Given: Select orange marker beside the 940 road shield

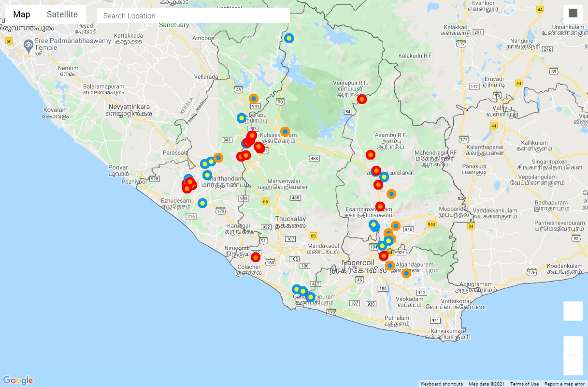Looking at the screenshot, I should point(396,225).
